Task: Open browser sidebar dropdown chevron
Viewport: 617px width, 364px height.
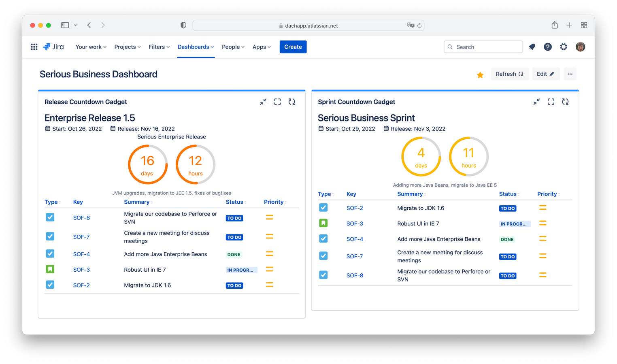Action: [x=75, y=25]
